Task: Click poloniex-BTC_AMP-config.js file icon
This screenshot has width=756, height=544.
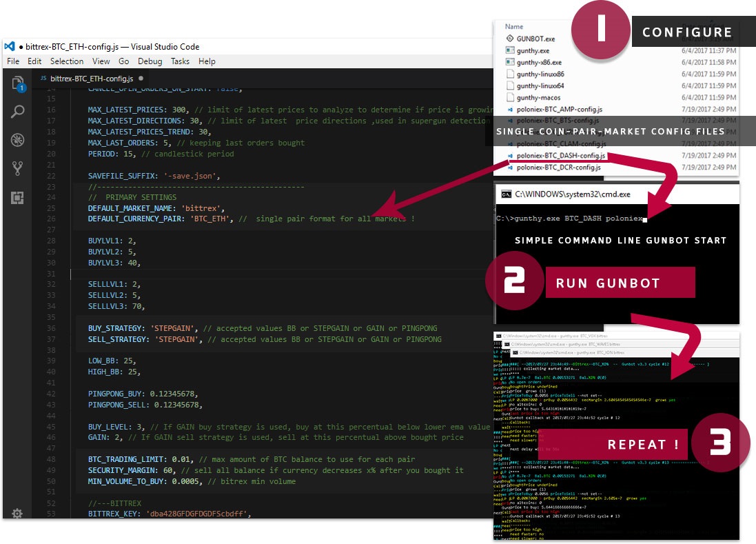Action: point(510,110)
